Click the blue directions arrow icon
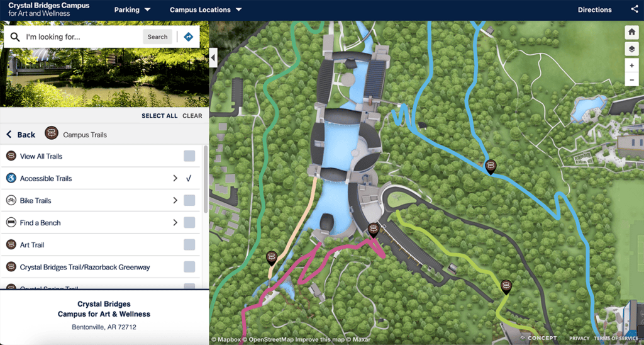 pyautogui.click(x=188, y=37)
